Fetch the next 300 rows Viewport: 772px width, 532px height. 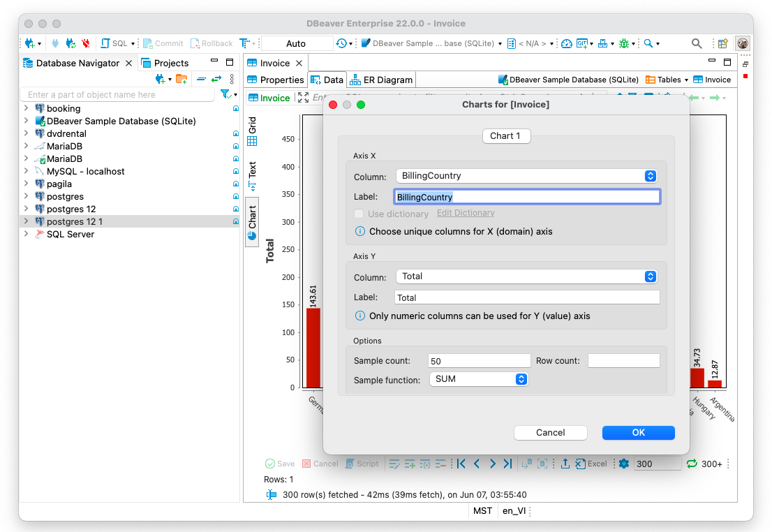pyautogui.click(x=692, y=463)
